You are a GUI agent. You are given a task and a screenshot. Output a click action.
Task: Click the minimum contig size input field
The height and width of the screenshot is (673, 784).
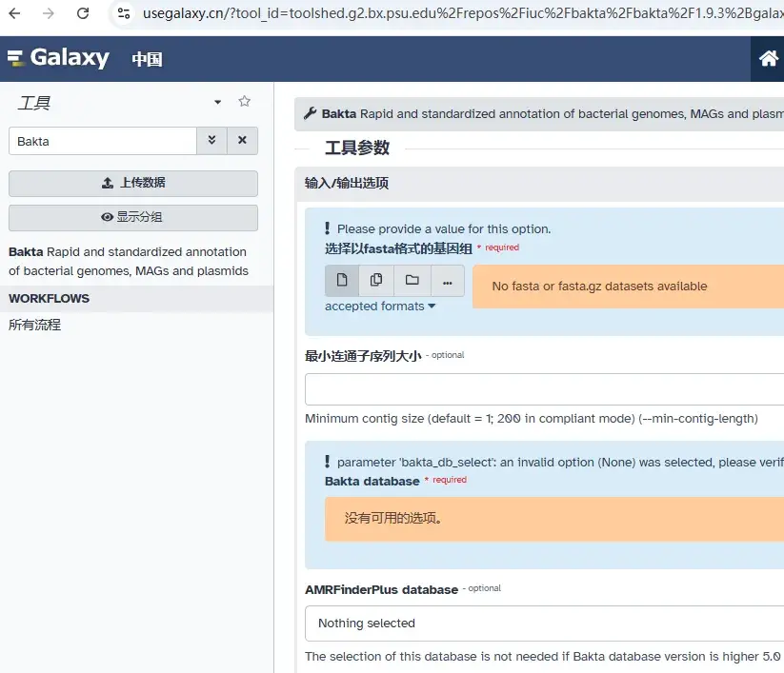coord(545,388)
